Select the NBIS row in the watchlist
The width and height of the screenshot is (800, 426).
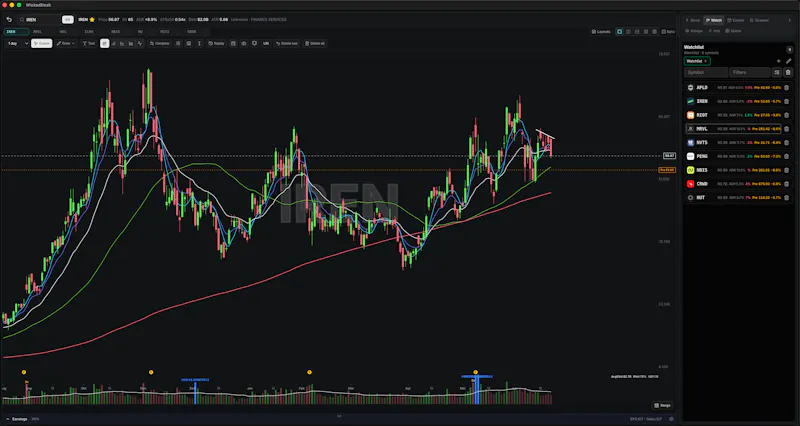click(738, 170)
